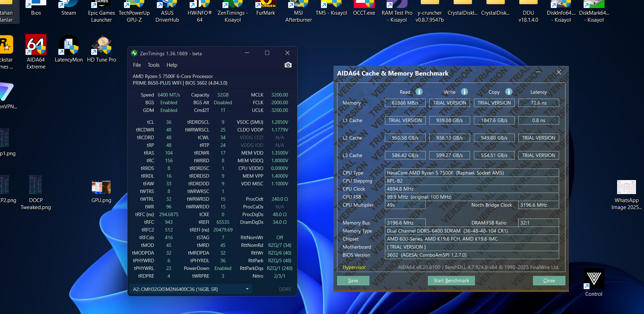Select the y-cruncher desktop shortcut
Screen dimensions: 644x314
430,12
